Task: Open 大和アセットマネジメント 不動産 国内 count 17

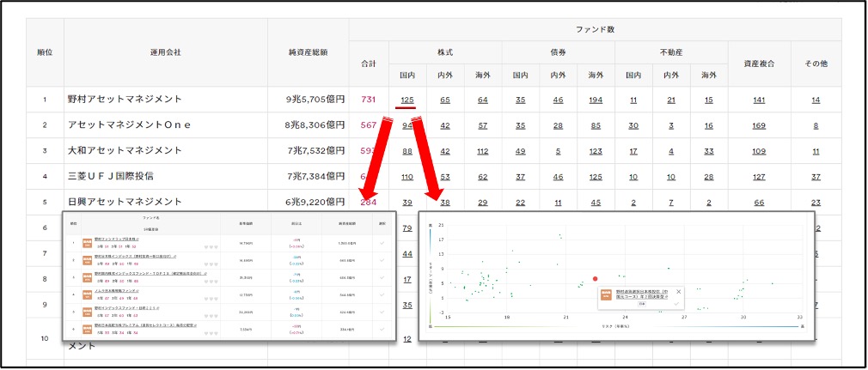Action: pos(633,151)
